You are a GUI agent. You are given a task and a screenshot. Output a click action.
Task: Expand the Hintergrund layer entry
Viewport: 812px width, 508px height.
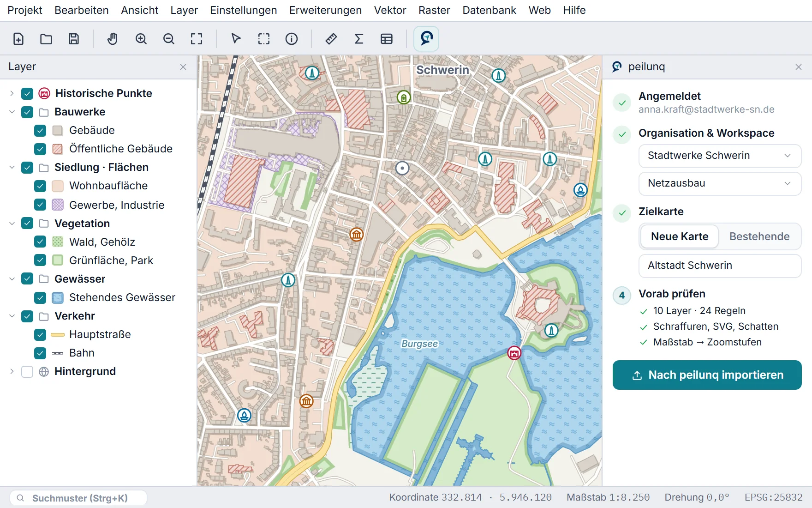point(12,371)
